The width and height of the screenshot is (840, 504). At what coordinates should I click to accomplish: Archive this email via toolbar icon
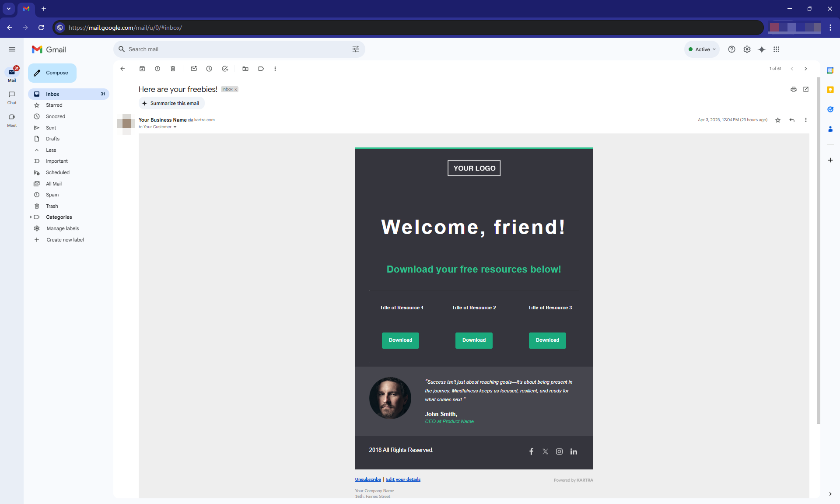coord(142,69)
